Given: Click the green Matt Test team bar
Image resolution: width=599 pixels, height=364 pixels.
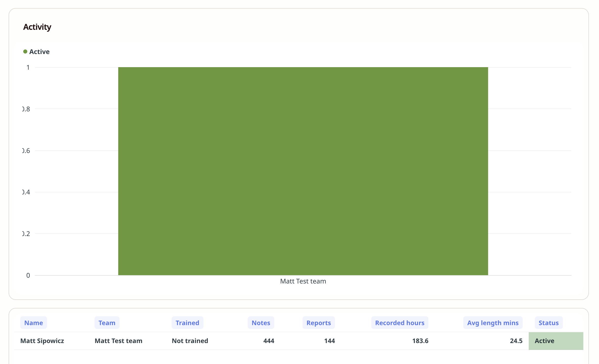Looking at the screenshot, I should click(x=303, y=171).
